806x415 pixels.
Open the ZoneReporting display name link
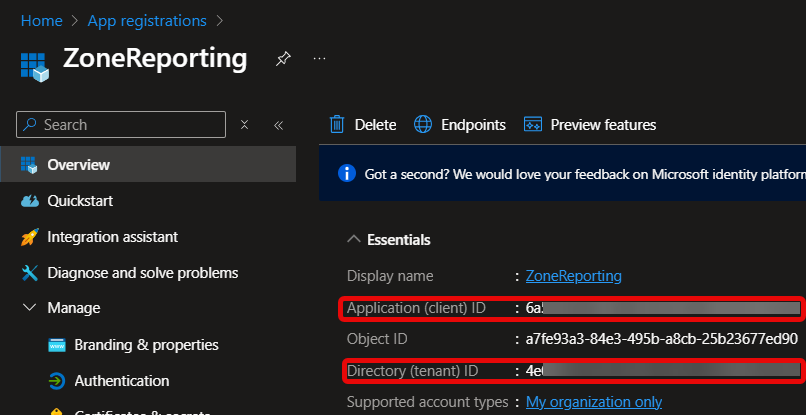574,276
